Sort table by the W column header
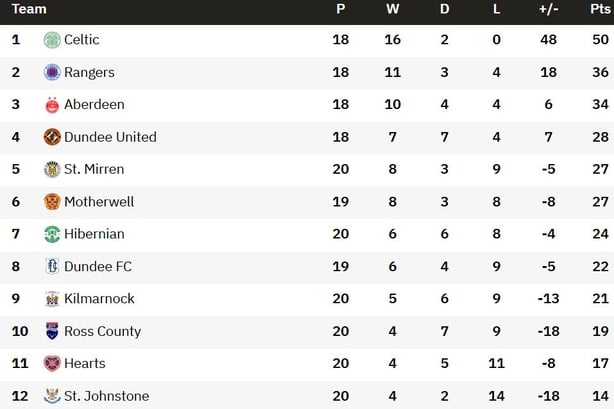Image resolution: width=614 pixels, height=409 pixels. 392,9
